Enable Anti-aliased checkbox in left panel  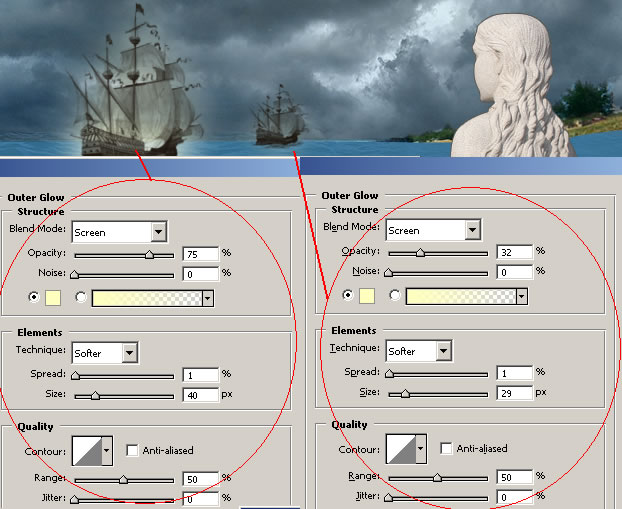pos(132,450)
